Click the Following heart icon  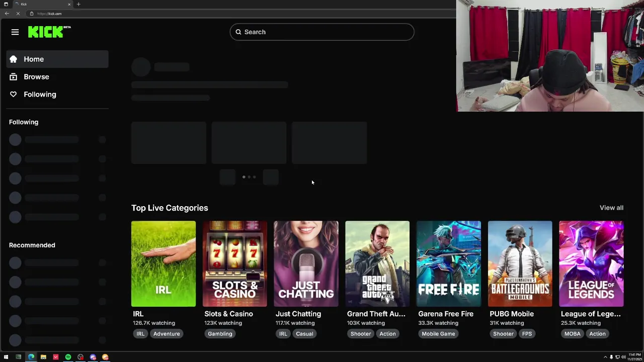(x=13, y=94)
